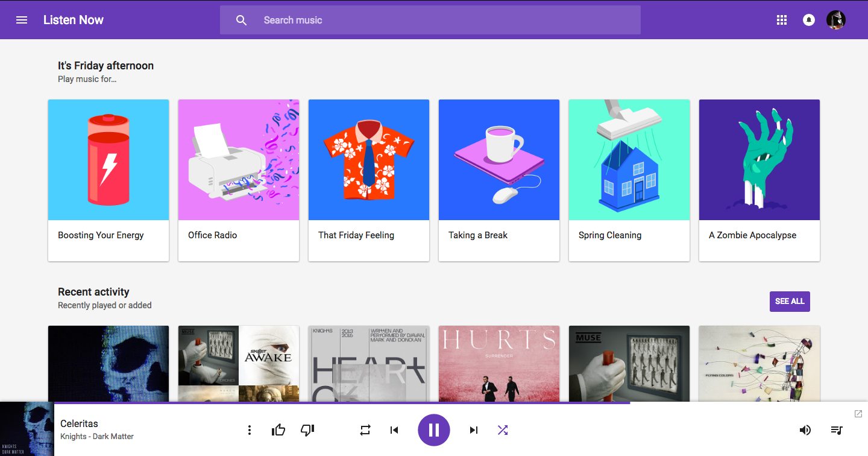The image size is (868, 456).
Task: Open the Google apps grid
Action: (x=782, y=20)
